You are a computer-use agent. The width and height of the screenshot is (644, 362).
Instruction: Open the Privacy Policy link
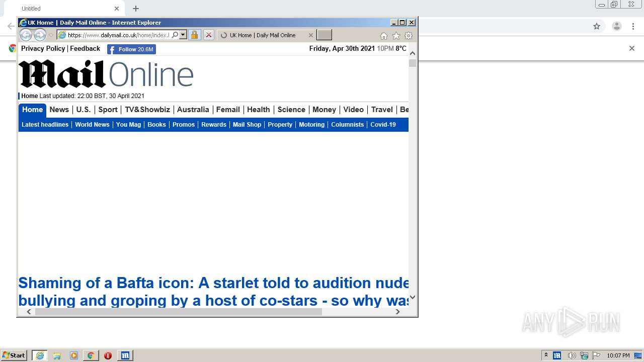click(x=43, y=48)
